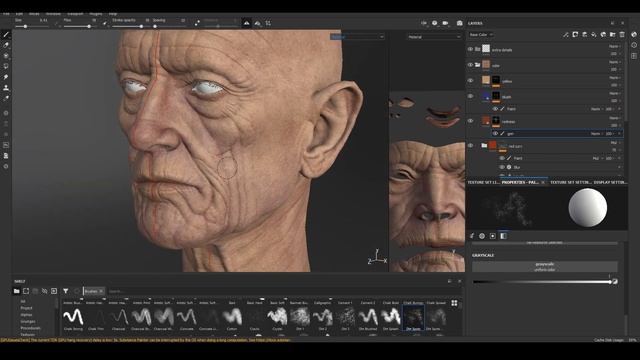Screen dimensions: 640x360
Task: Click the grayscale uniform color button
Action: point(544,267)
